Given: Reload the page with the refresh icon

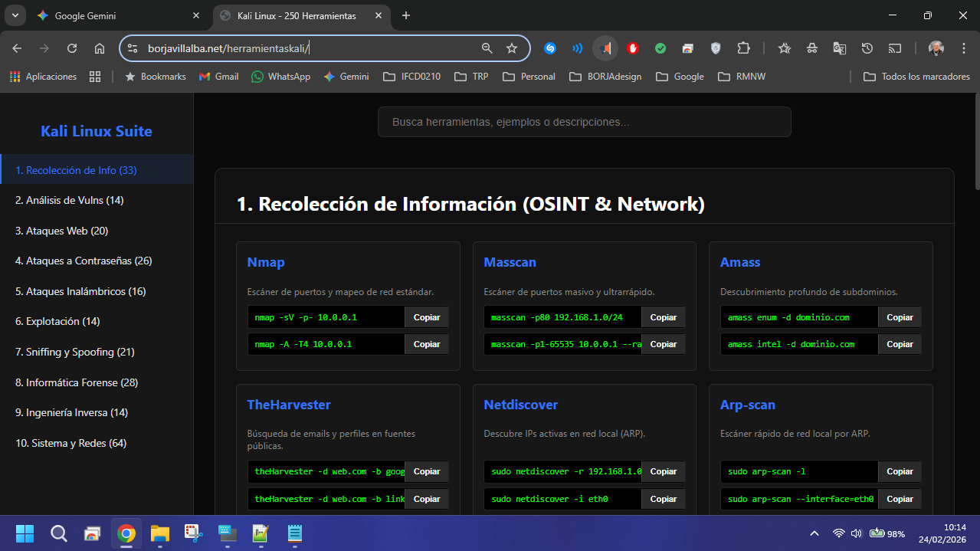Looking at the screenshot, I should coord(72,48).
